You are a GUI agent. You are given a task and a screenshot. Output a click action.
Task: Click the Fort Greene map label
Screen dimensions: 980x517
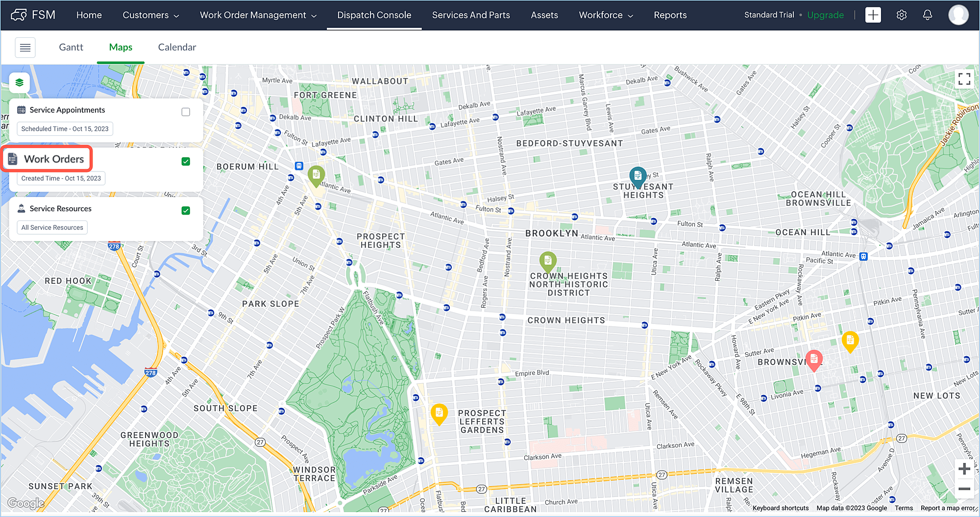coord(325,95)
